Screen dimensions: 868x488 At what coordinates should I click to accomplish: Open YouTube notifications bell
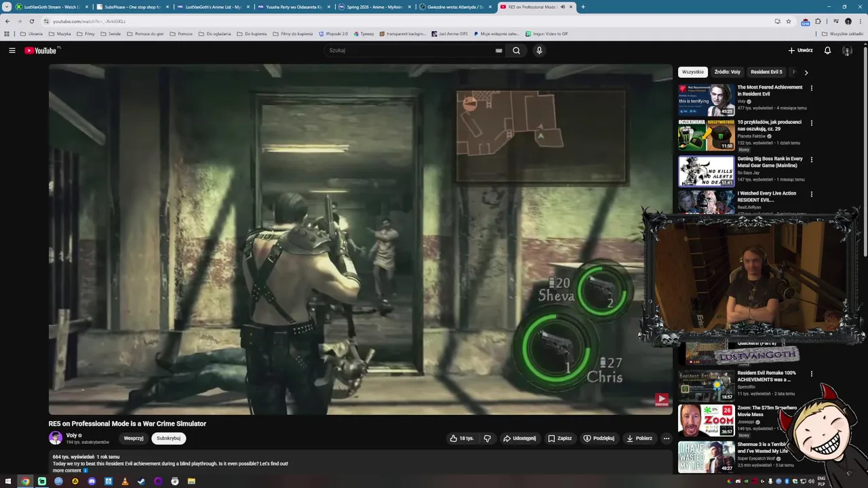click(x=827, y=50)
